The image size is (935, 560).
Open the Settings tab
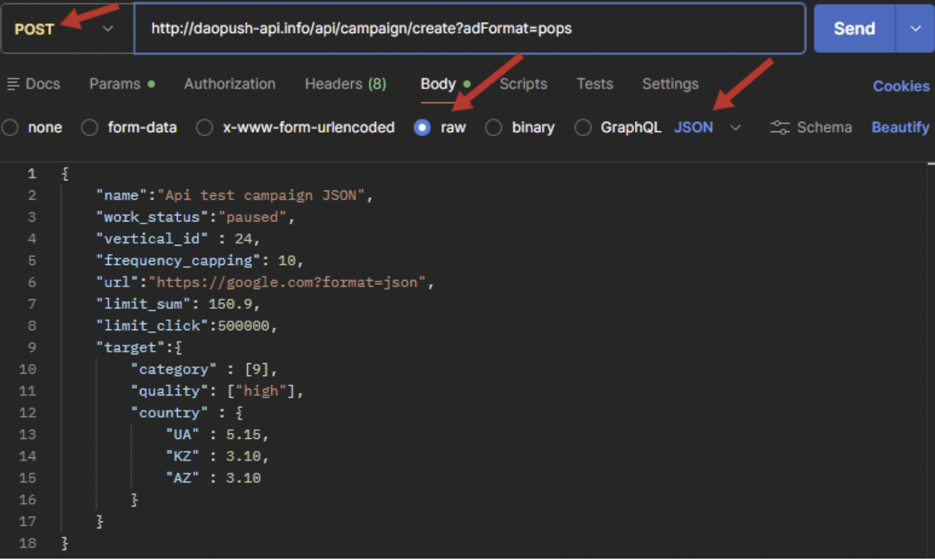tap(670, 84)
